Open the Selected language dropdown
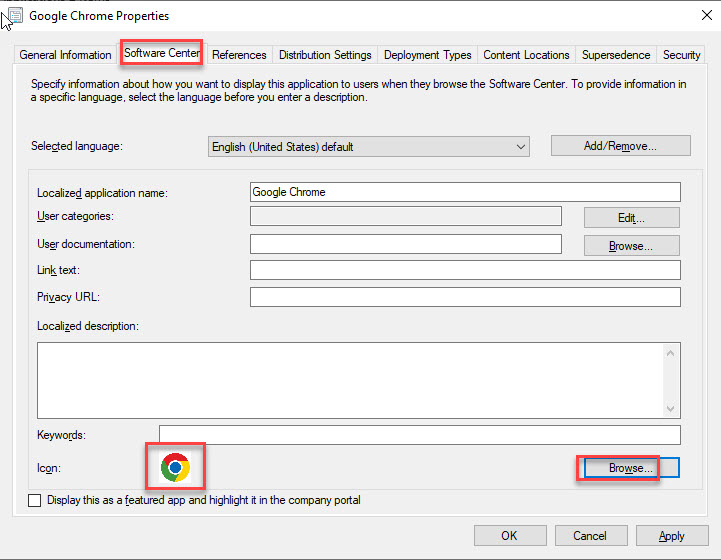The height and width of the screenshot is (560, 721). point(369,147)
